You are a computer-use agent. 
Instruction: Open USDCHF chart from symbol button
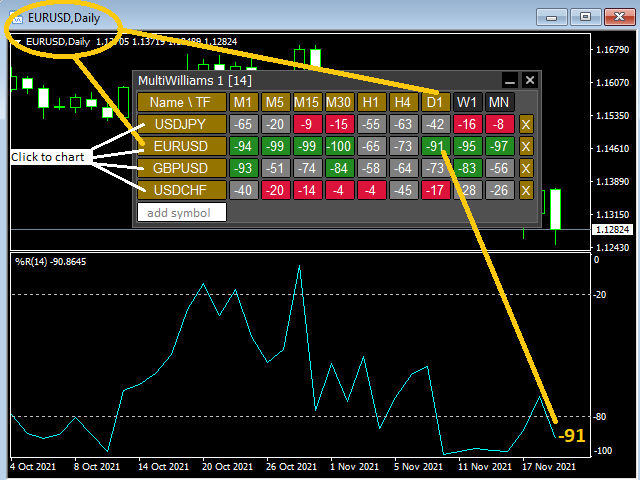[x=182, y=190]
